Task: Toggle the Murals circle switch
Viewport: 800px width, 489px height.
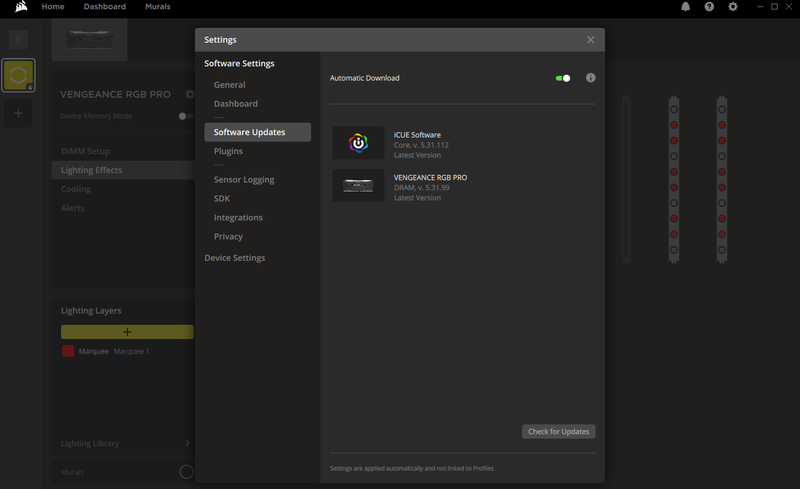Action: point(186,472)
